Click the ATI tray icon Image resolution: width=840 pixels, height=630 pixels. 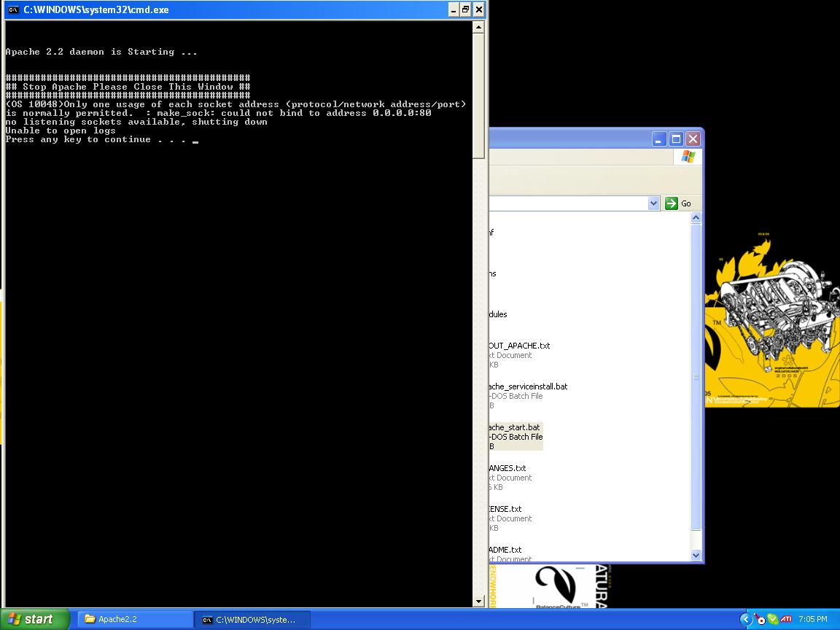786,619
